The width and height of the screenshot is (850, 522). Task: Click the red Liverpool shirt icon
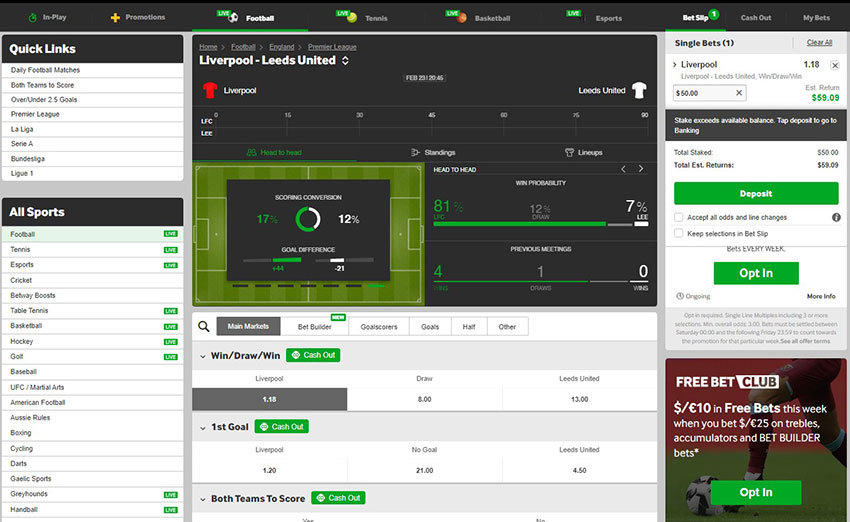coord(210,90)
